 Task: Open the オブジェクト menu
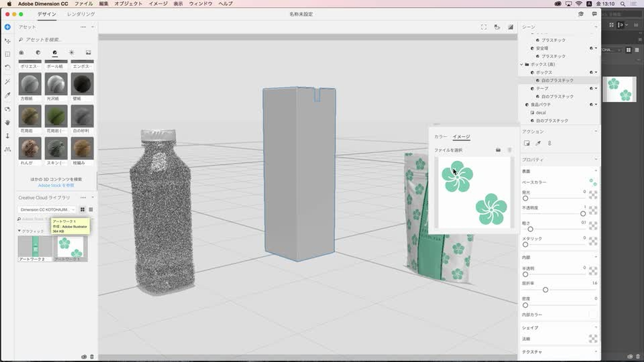coord(128,4)
